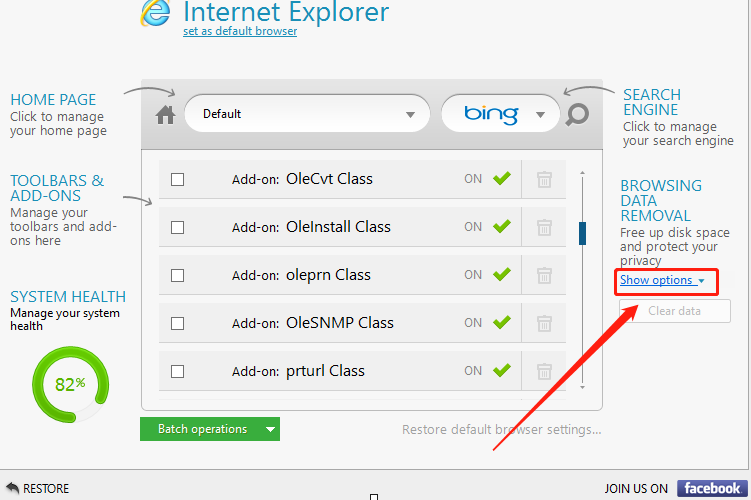Check the oleprn Class checkbox

pyautogui.click(x=178, y=275)
